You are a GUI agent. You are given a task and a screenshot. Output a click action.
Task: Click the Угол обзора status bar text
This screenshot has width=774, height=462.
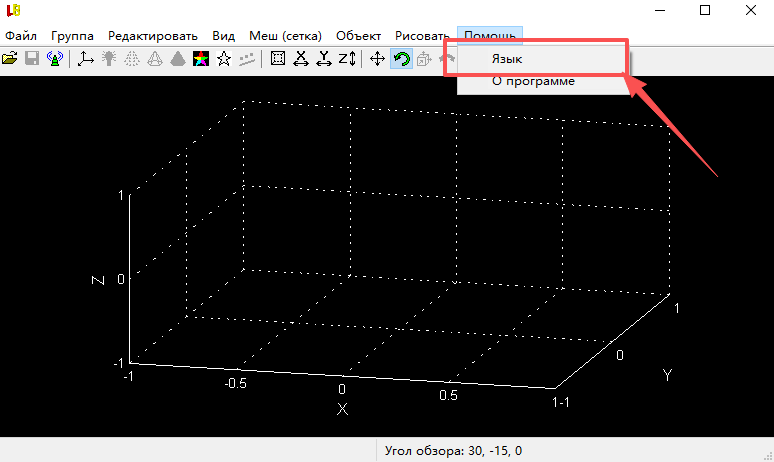453,451
